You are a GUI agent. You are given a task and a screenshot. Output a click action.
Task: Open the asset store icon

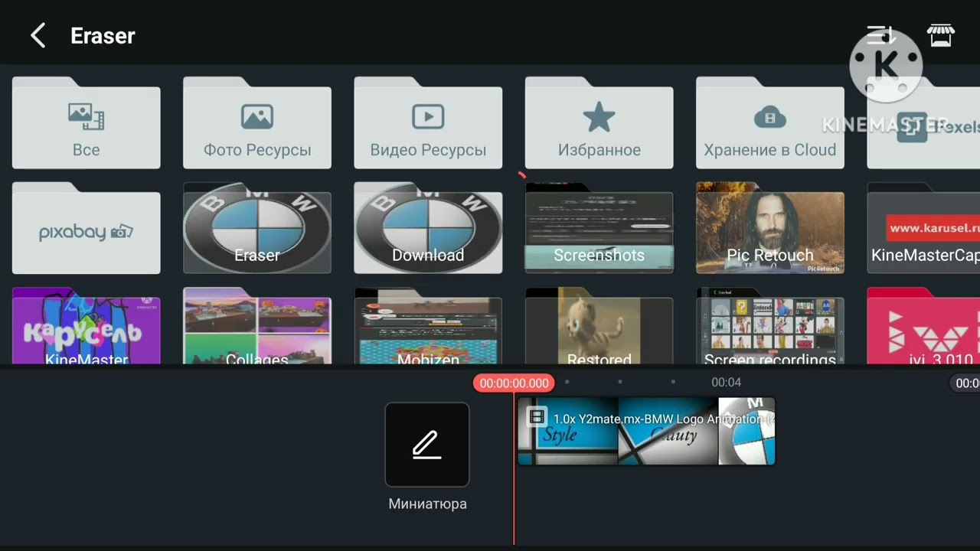coord(941,35)
